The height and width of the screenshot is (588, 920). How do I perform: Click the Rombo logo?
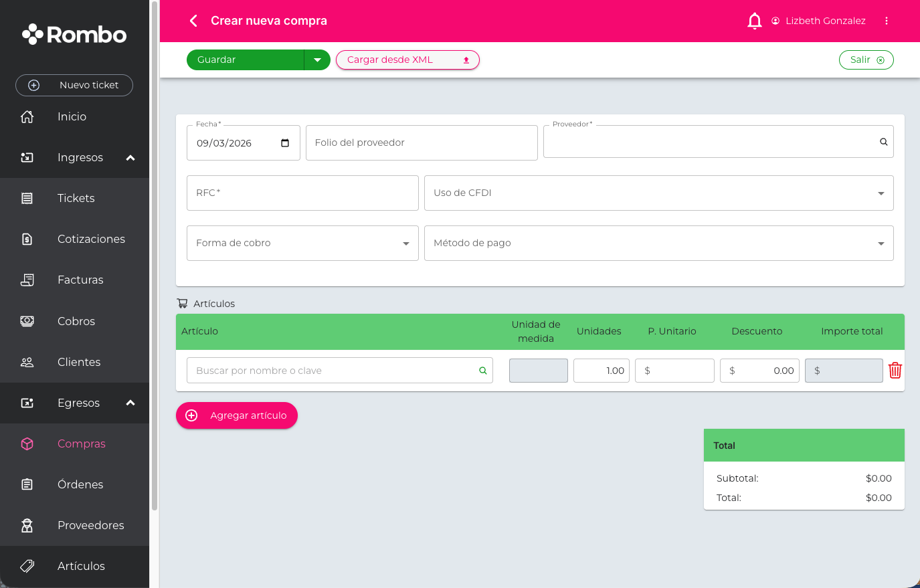click(x=74, y=35)
